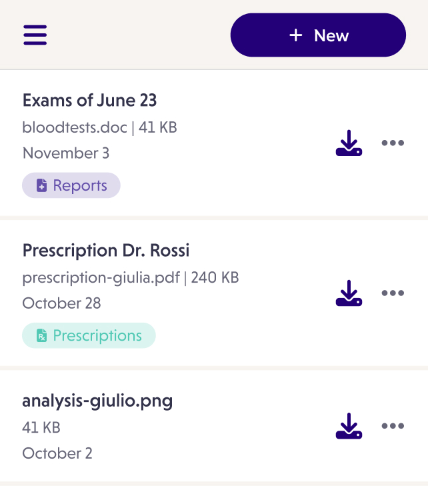Image resolution: width=428 pixels, height=504 pixels.
Task: Click the Reports tag document icon
Action: (41, 186)
